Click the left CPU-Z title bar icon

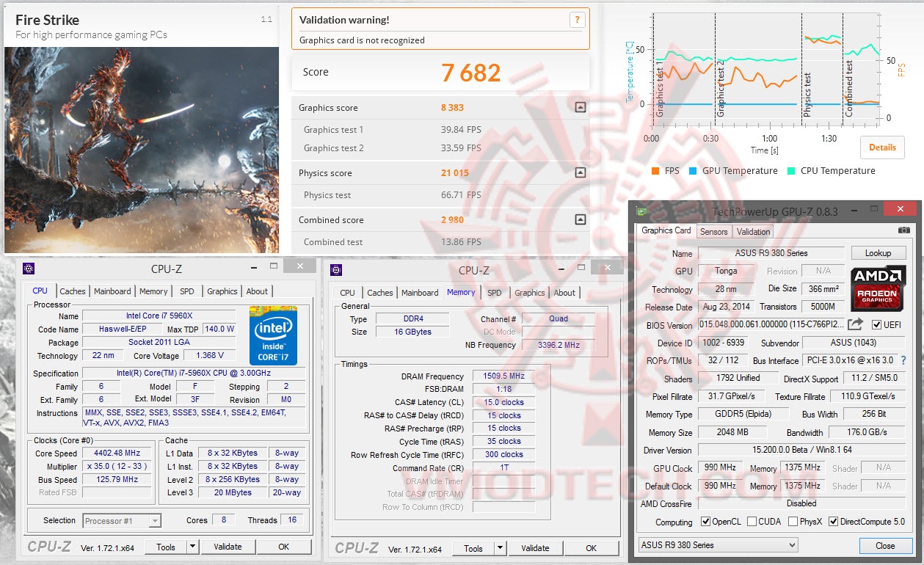(x=28, y=269)
